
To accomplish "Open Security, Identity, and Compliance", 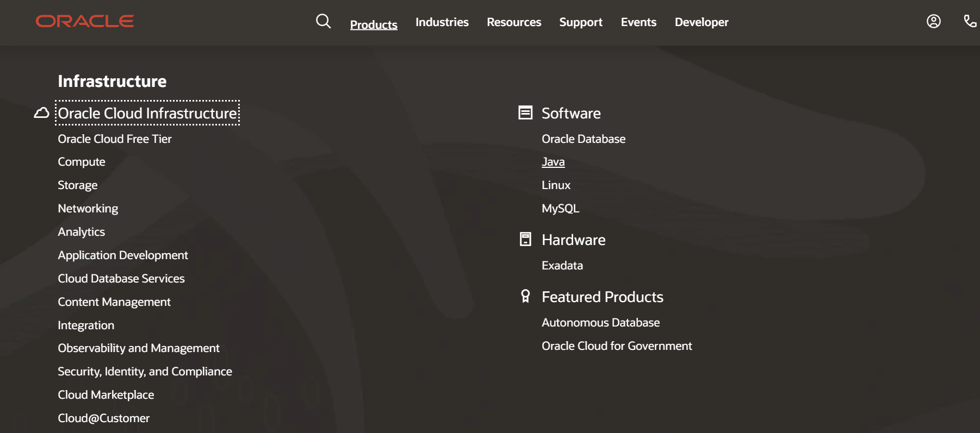I will pos(145,372).
